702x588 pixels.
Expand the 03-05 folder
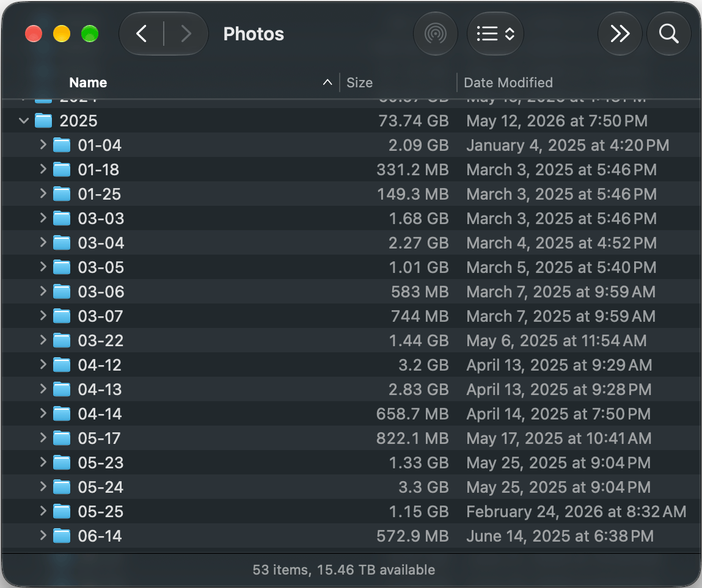pos(43,267)
